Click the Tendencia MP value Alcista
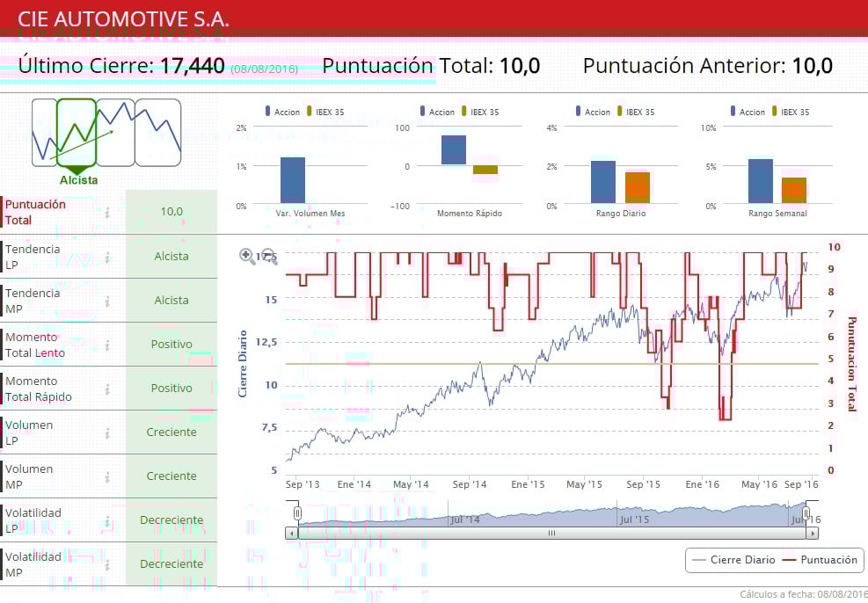This screenshot has height=603, width=868. [x=171, y=300]
